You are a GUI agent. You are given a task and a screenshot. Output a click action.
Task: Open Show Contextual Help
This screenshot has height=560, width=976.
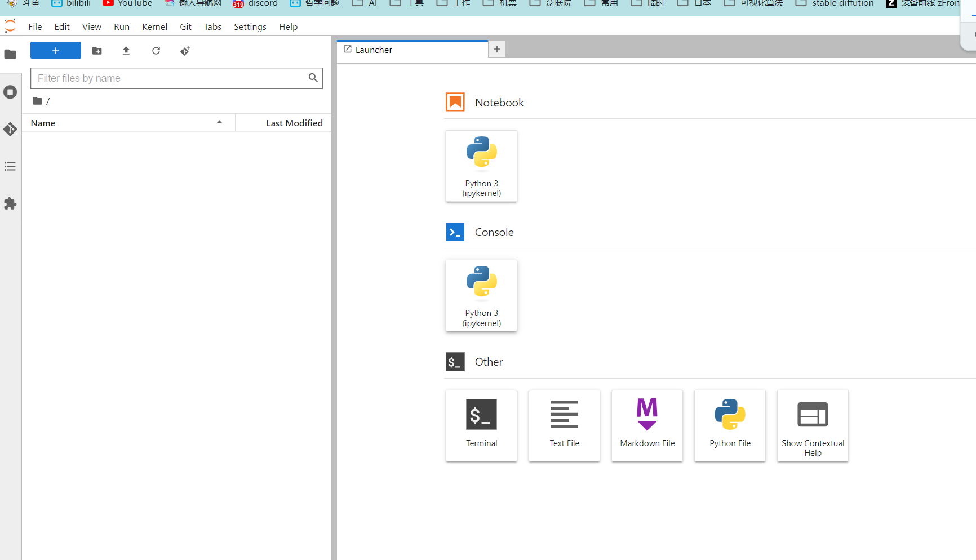(813, 426)
